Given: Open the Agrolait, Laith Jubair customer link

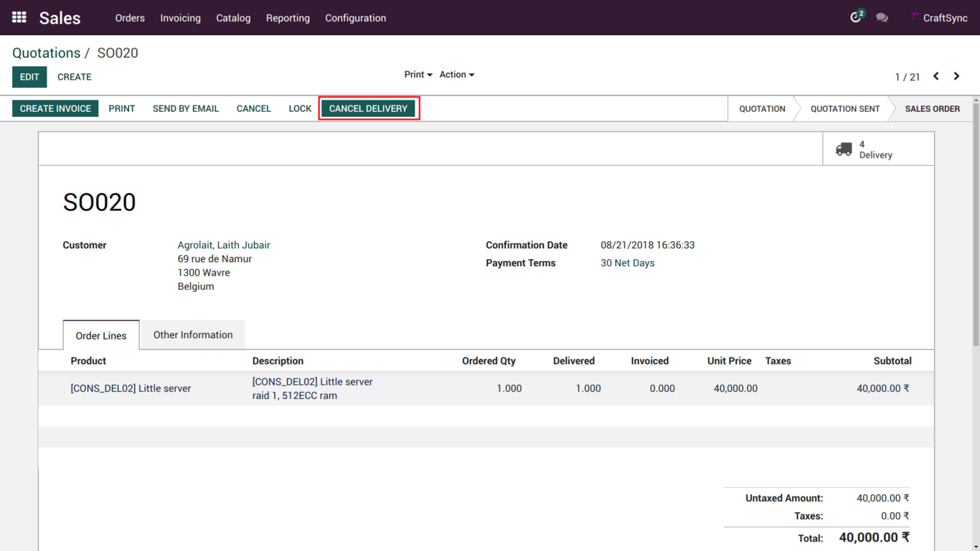Looking at the screenshot, I should (224, 245).
